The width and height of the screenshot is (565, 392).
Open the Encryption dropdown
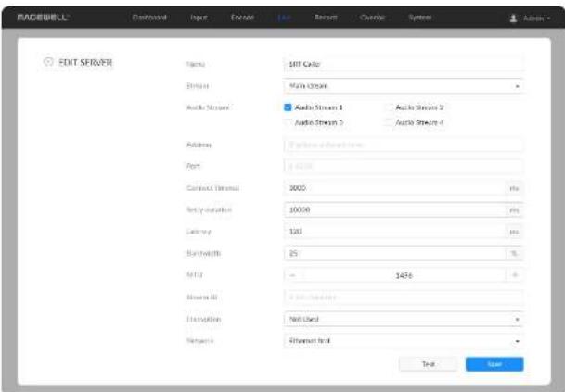[x=404, y=319]
